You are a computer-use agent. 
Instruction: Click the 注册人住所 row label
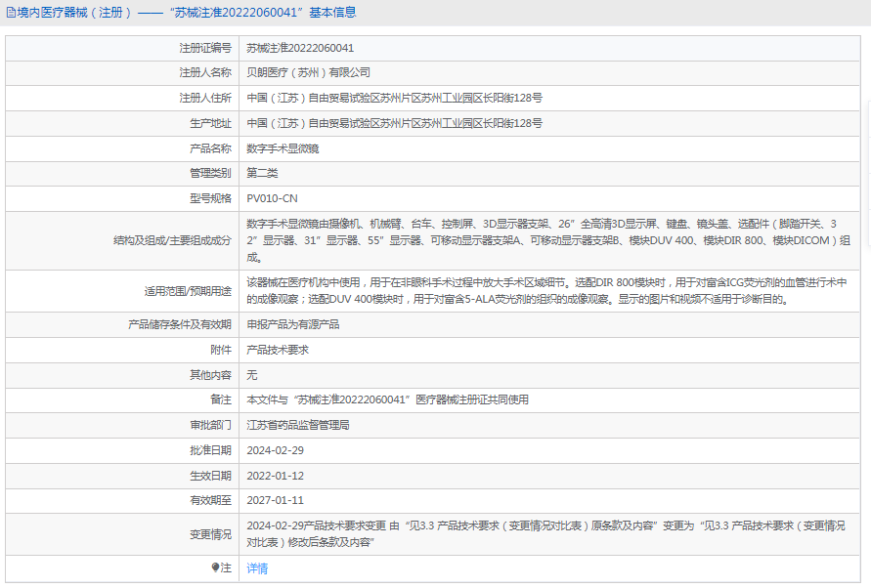[205, 99]
